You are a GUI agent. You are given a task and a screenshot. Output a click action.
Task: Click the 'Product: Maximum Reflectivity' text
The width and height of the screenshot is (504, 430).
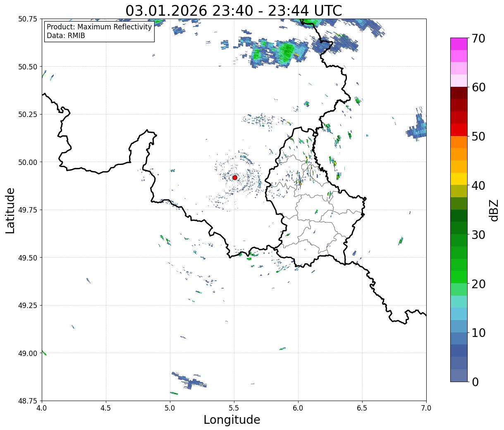pyautogui.click(x=99, y=27)
